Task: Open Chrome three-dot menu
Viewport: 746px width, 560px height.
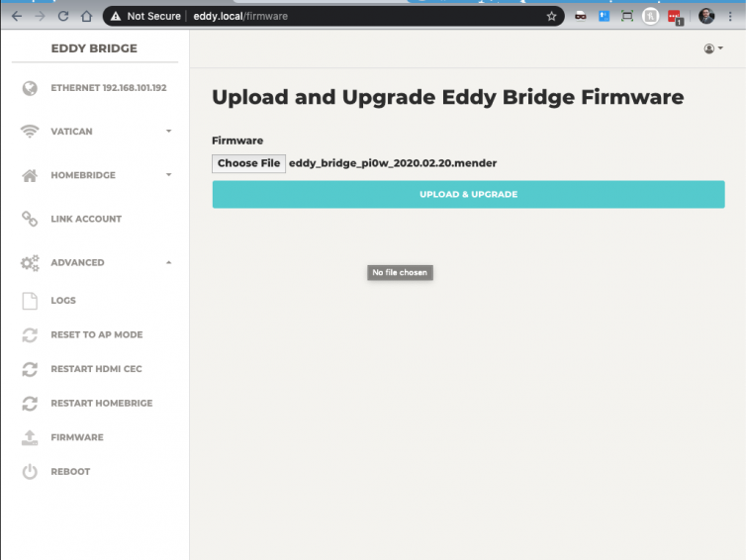Action: pyautogui.click(x=730, y=16)
